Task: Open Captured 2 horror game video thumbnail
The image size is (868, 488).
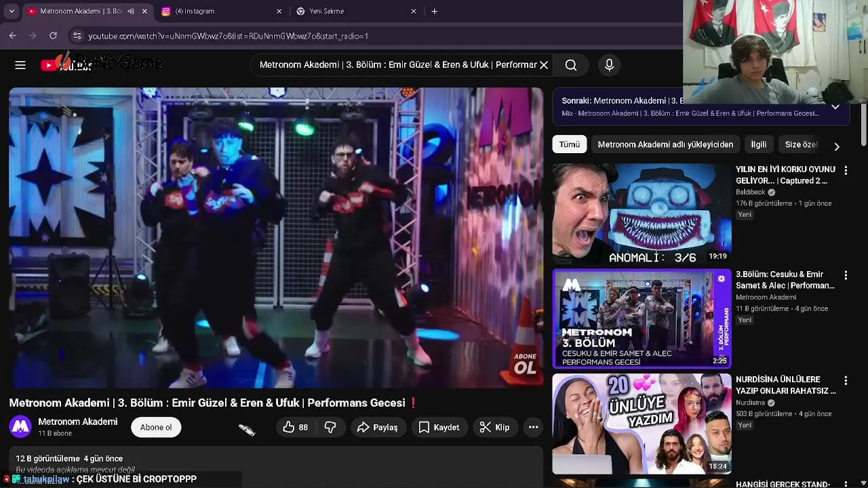Action: coord(642,213)
